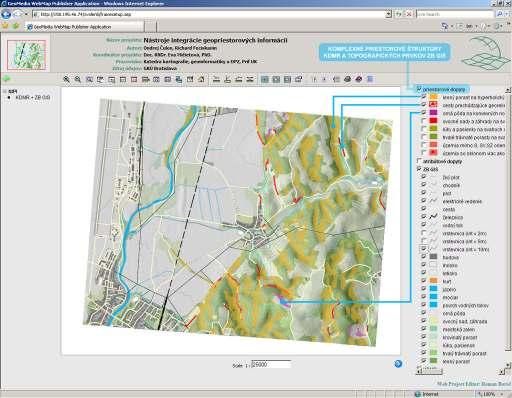Select the Zoom Out magnifier tool
The width and height of the screenshot is (512, 398).
(78, 79)
